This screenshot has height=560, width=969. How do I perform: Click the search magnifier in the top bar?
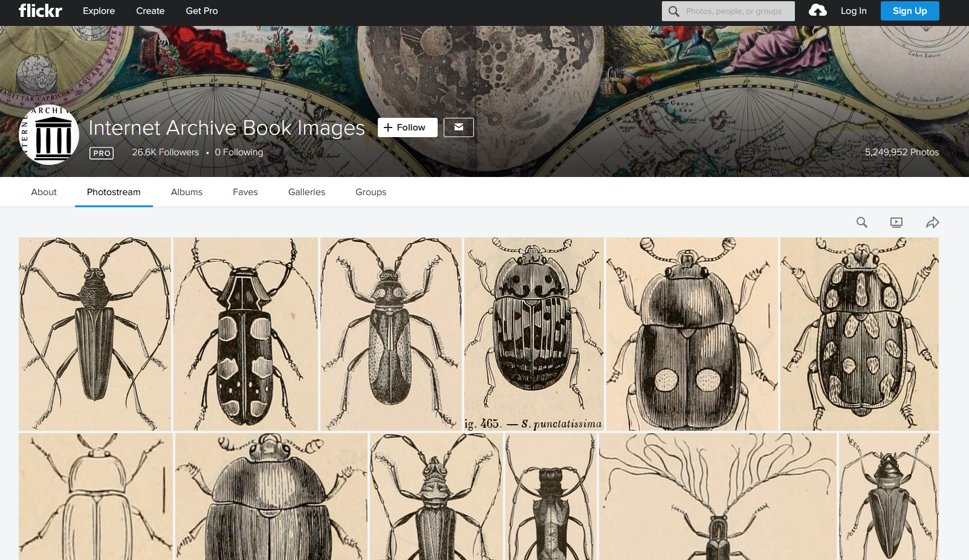pyautogui.click(x=673, y=11)
